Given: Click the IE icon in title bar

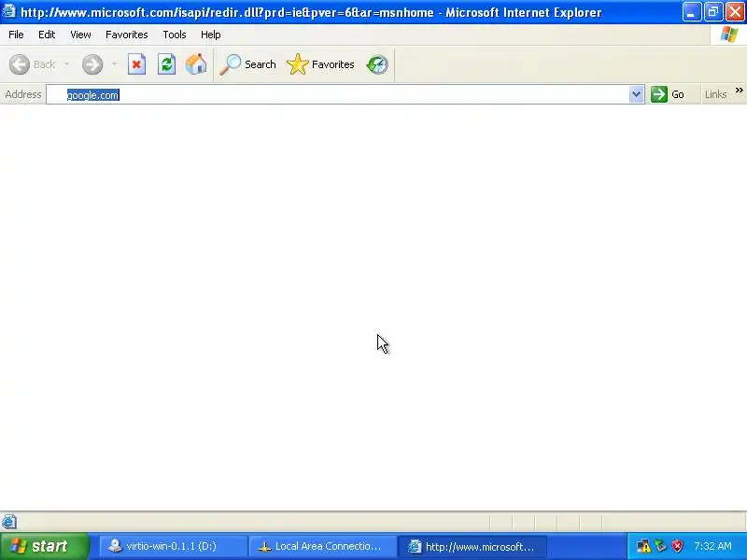Looking at the screenshot, I should pyautogui.click(x=9, y=11).
